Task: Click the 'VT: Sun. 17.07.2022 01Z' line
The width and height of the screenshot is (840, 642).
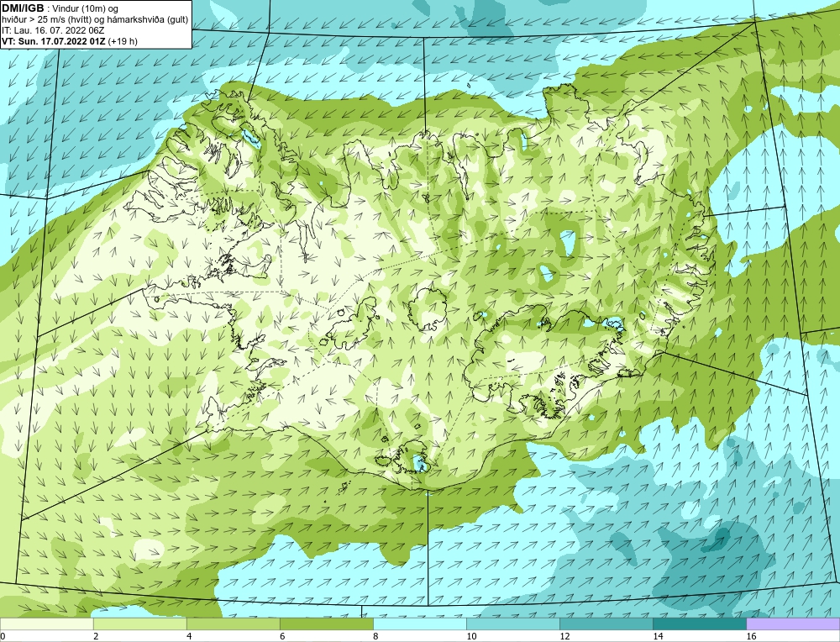Action: [x=54, y=41]
